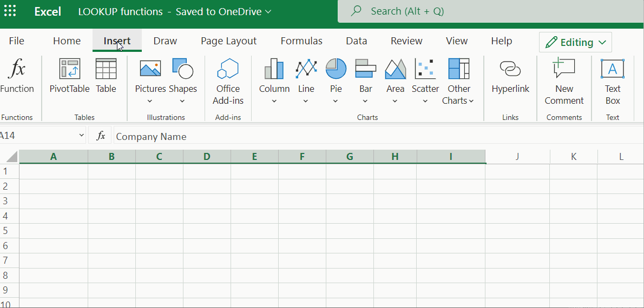Select column A header
The width and height of the screenshot is (644, 308).
coord(54,156)
